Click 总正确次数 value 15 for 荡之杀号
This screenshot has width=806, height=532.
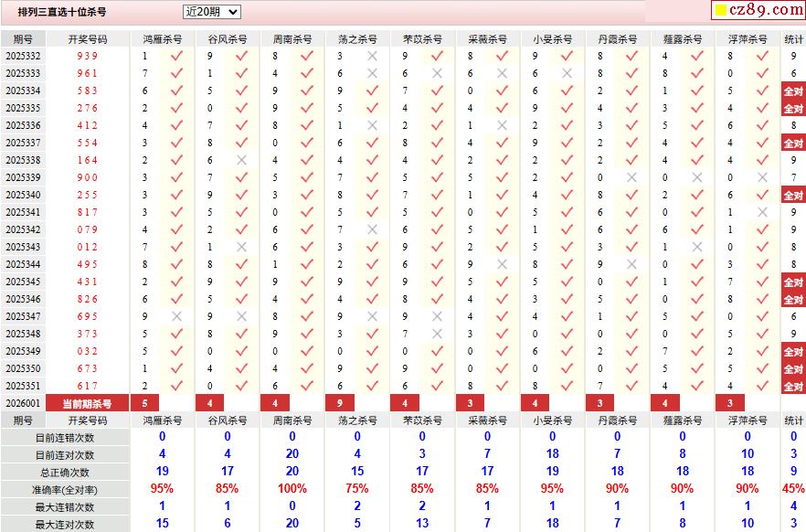point(356,471)
